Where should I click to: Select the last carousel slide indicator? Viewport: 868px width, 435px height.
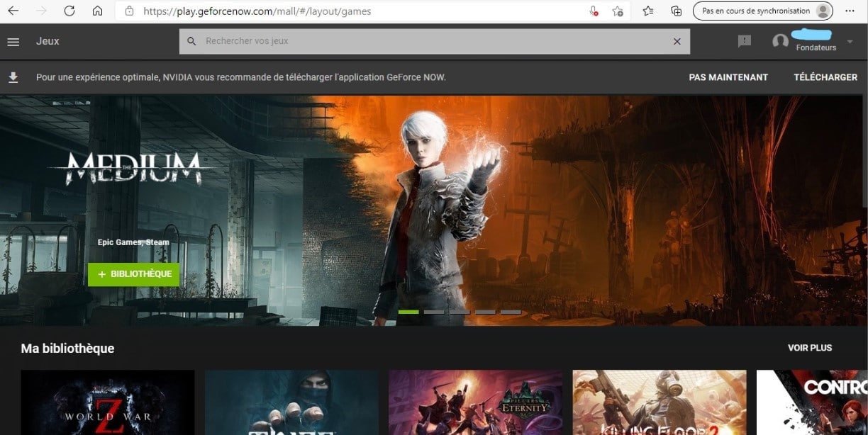[x=511, y=312]
